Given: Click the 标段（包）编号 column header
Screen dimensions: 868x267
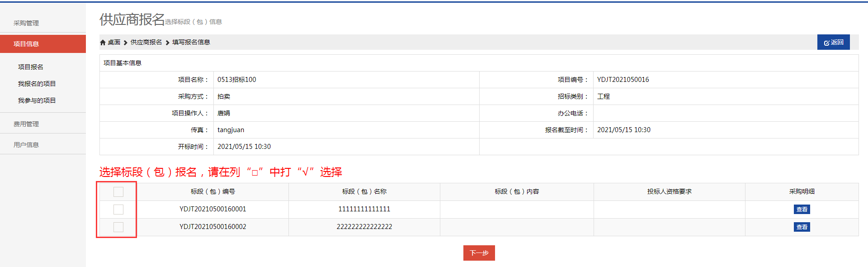Looking at the screenshot, I should pyautogui.click(x=212, y=192).
